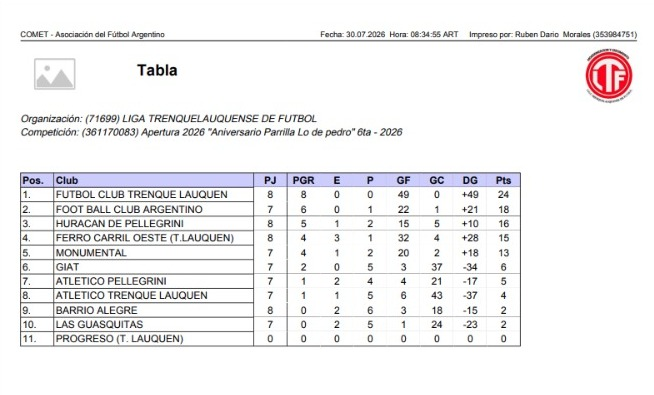Image resolution: width=654 pixels, height=395 pixels.
Task: Click BARRIO ALEGRE club name
Action: click(96, 310)
